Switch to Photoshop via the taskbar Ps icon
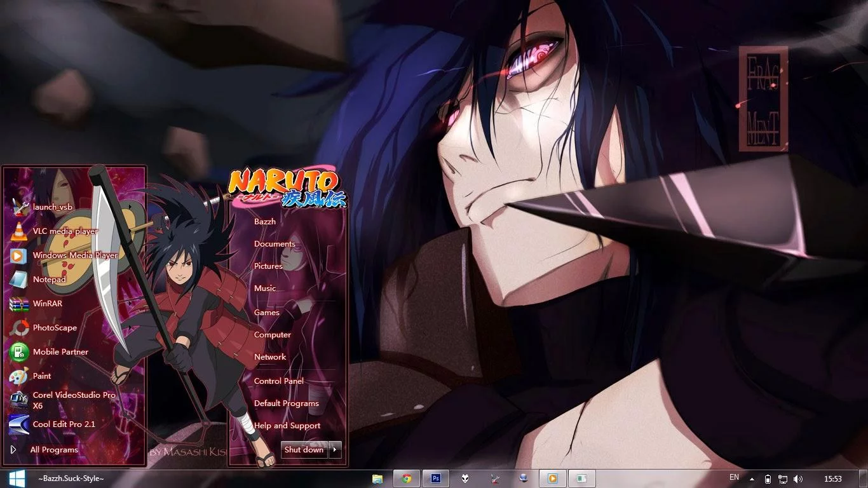868x488 pixels. coord(436,478)
